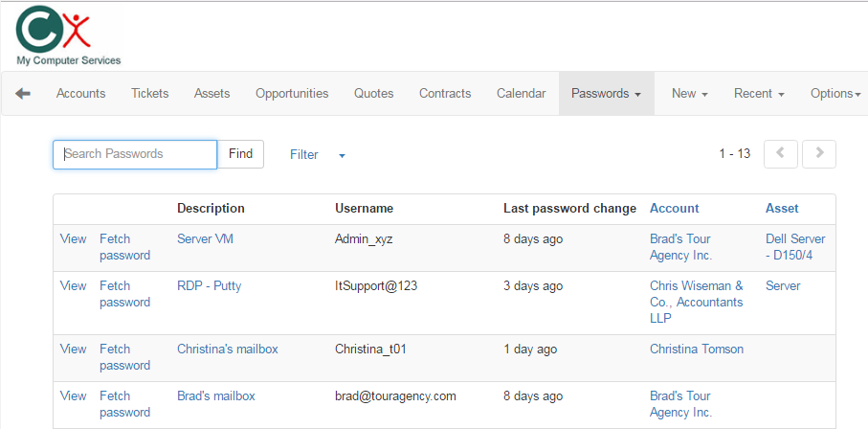Go to previous page of passwords
The height and width of the screenshot is (429, 868).
click(x=780, y=153)
